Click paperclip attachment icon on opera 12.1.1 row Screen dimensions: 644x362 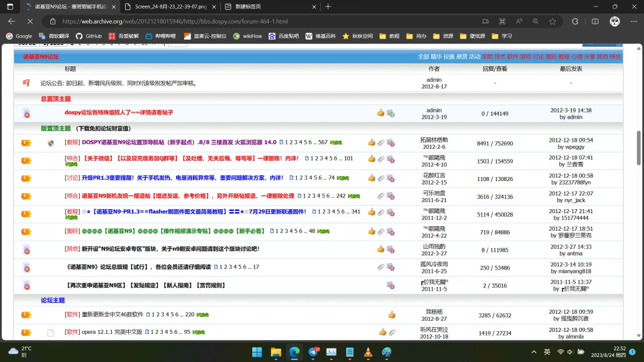pyautogui.click(x=392, y=332)
